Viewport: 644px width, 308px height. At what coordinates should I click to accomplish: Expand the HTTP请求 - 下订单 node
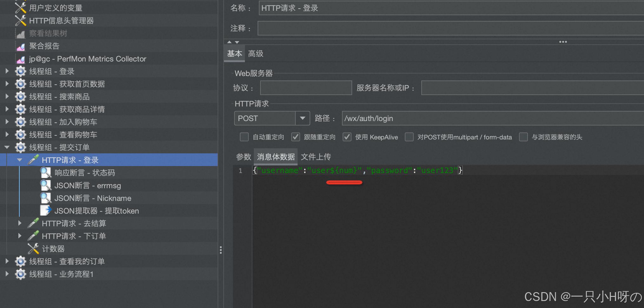[x=20, y=236]
